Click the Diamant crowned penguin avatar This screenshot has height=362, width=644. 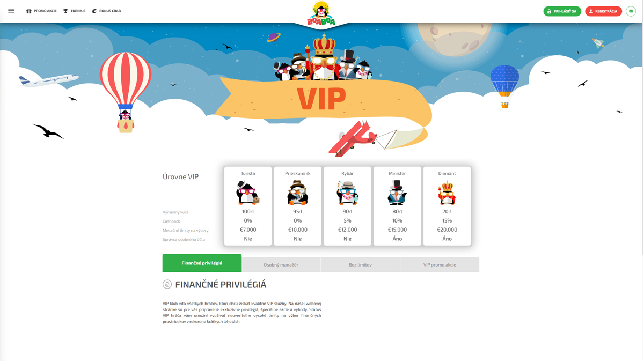coord(447,193)
